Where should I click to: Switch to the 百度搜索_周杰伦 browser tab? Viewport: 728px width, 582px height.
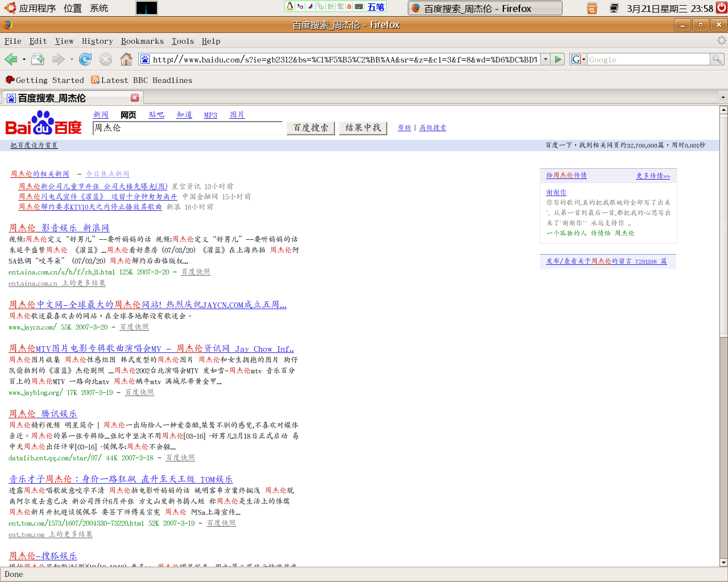pyautogui.click(x=72, y=98)
